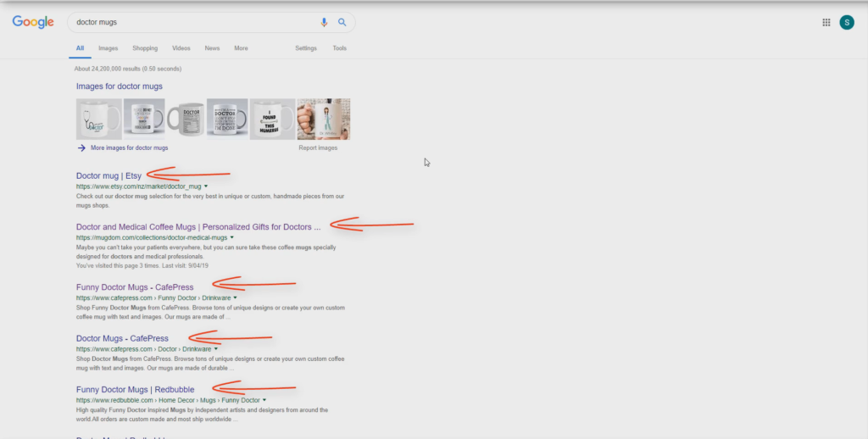This screenshot has height=439, width=868.
Task: Click Report images link
Action: pyautogui.click(x=318, y=147)
